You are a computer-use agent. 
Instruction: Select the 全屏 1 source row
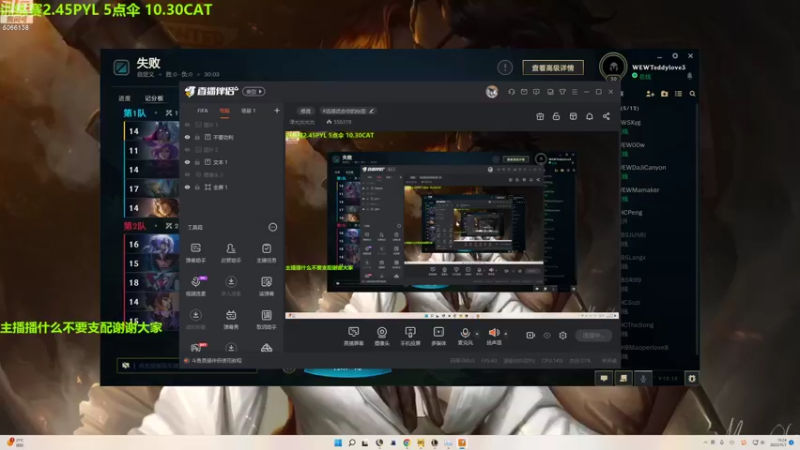232,187
